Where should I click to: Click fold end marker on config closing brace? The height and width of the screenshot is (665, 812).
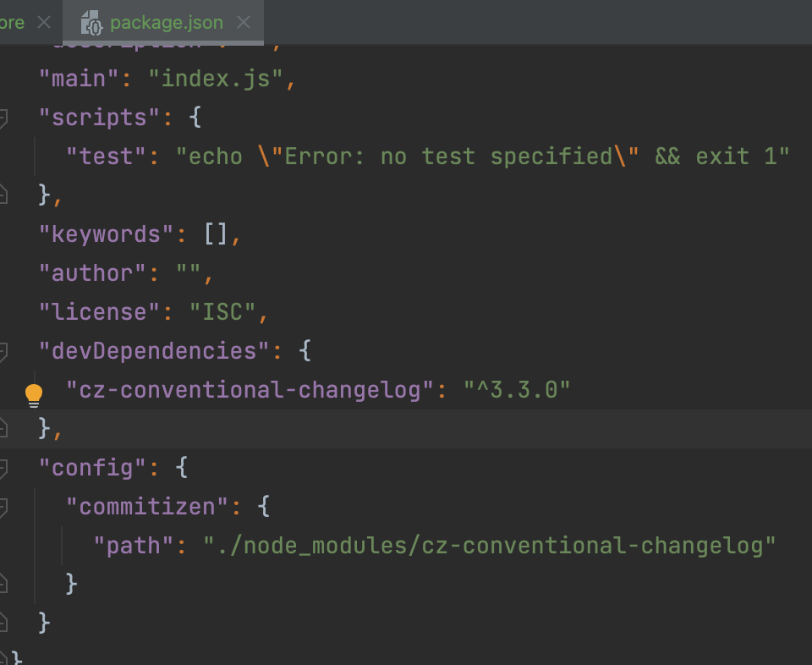pyautogui.click(x=3, y=623)
